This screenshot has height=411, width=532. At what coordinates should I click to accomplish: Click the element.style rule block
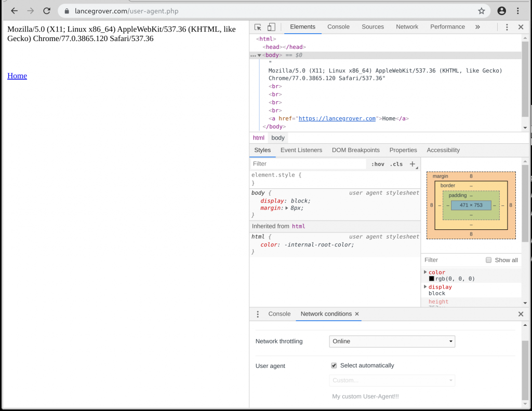[x=335, y=179]
